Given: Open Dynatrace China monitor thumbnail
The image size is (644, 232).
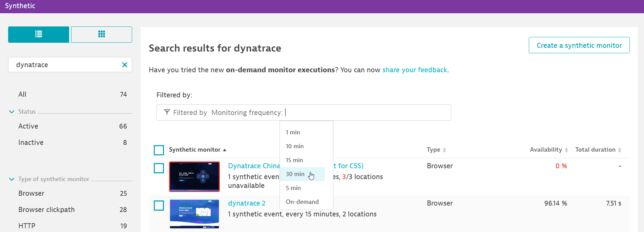Looking at the screenshot, I should (194, 177).
